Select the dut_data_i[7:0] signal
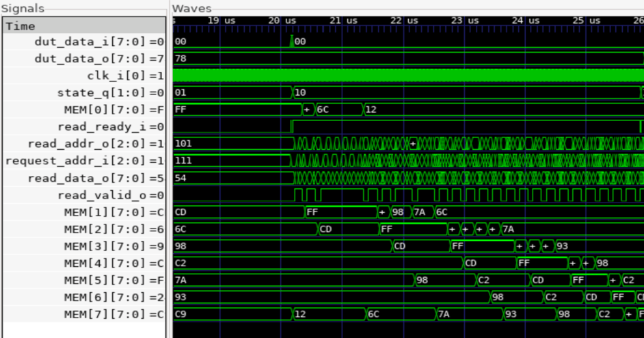Image resolution: width=644 pixels, height=338 pixels. (96, 42)
